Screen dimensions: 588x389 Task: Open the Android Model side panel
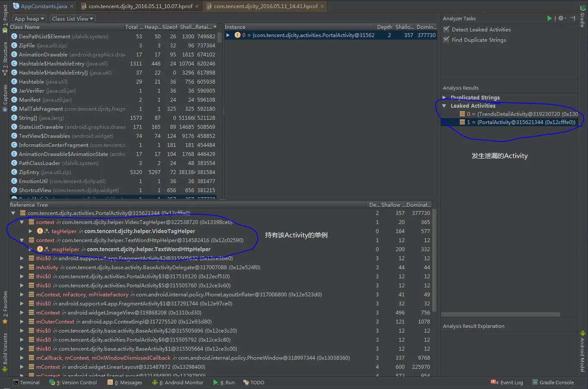pyautogui.click(x=583, y=351)
